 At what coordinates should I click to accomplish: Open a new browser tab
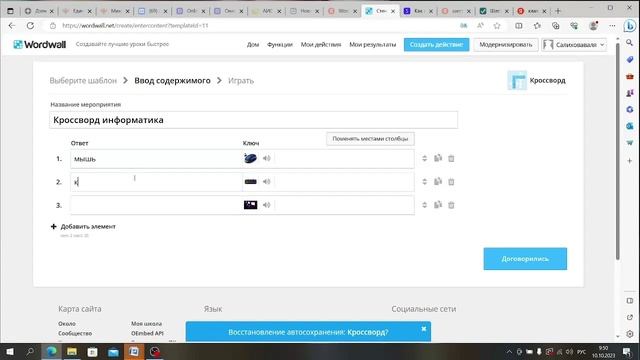pyautogui.click(x=558, y=11)
